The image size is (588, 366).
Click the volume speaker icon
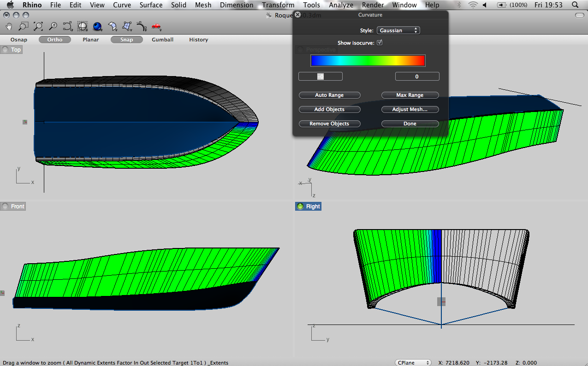485,5
